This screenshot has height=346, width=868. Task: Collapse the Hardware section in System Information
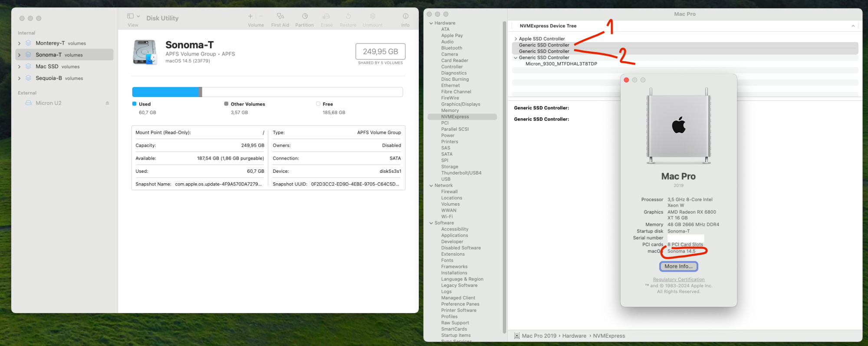pos(431,23)
